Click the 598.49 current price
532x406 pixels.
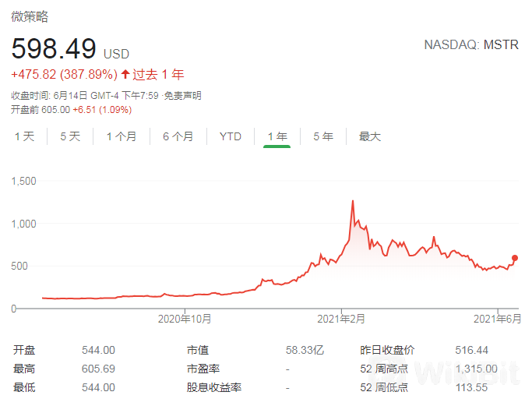[54, 48]
